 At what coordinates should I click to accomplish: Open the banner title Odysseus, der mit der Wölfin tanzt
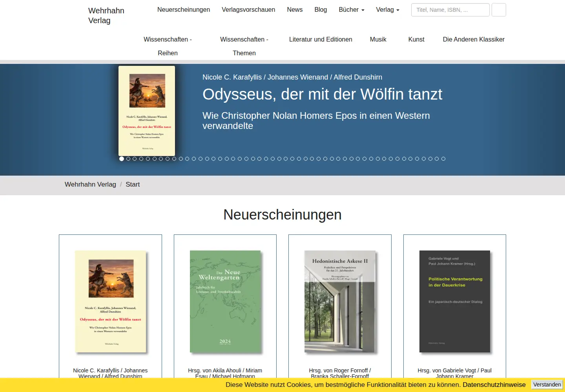(322, 94)
